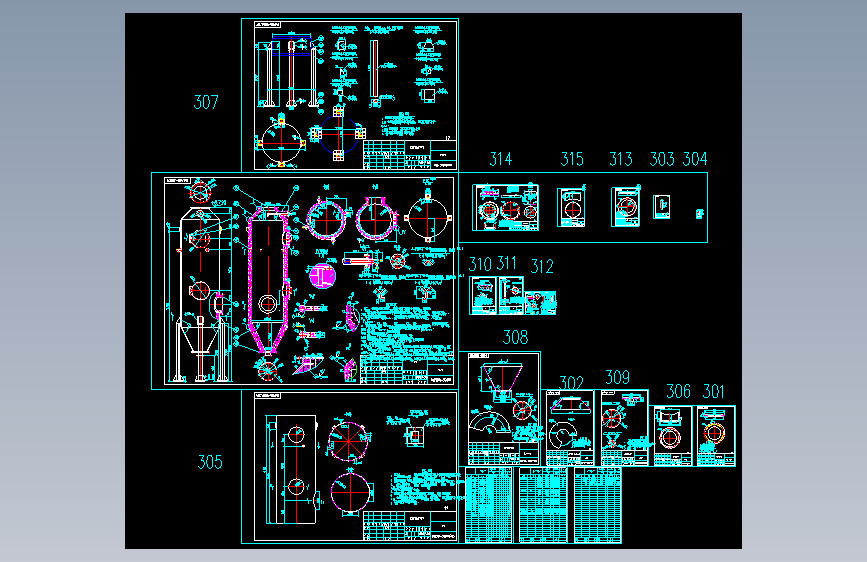
Task: Select the drawing sheet under label 301
Action: 716,436
